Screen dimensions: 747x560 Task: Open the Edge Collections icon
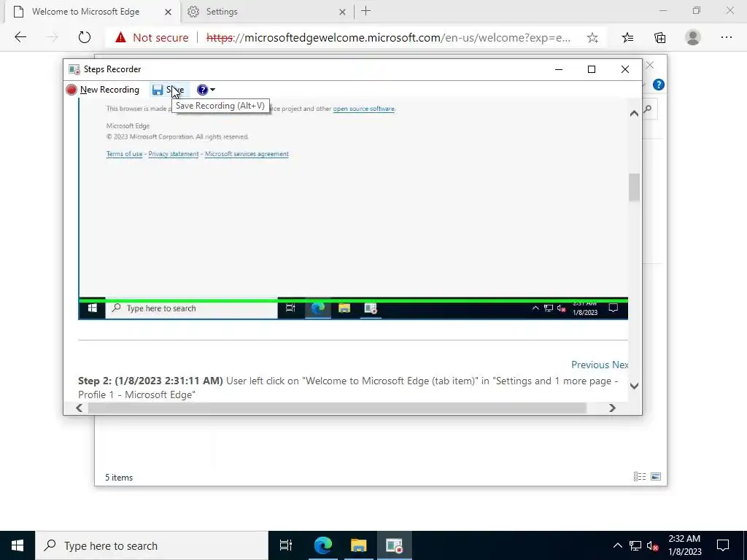click(x=659, y=38)
